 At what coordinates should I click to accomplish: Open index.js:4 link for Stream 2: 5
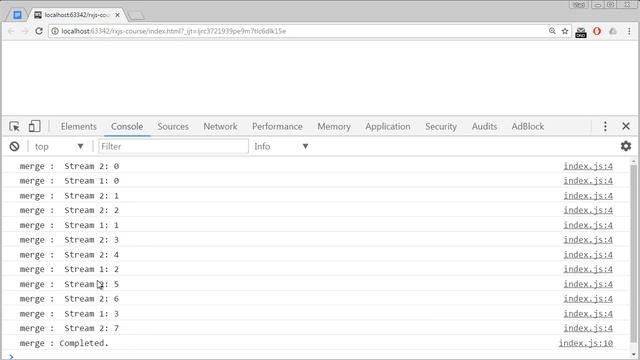click(x=588, y=284)
